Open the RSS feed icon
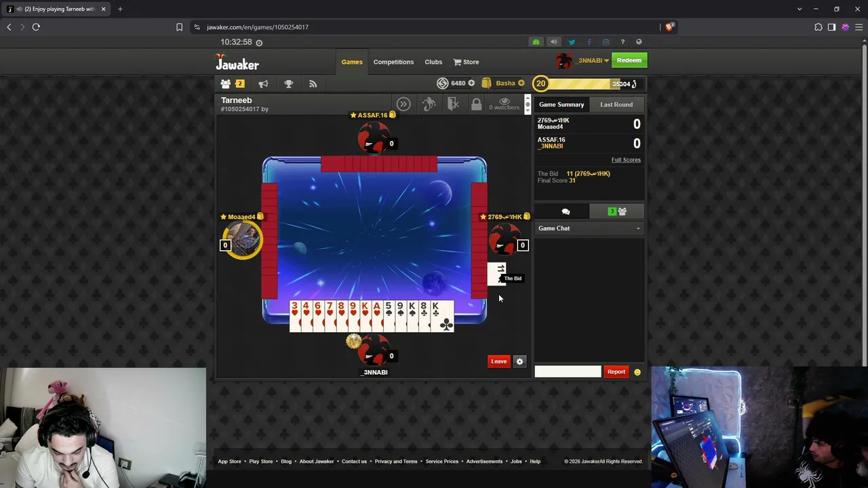 pyautogui.click(x=313, y=83)
